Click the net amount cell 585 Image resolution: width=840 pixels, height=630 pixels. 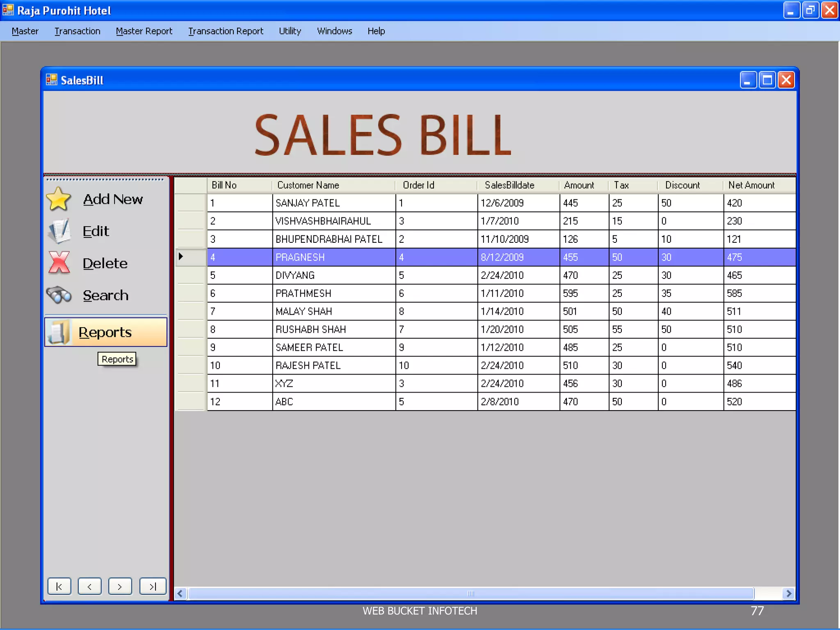760,293
